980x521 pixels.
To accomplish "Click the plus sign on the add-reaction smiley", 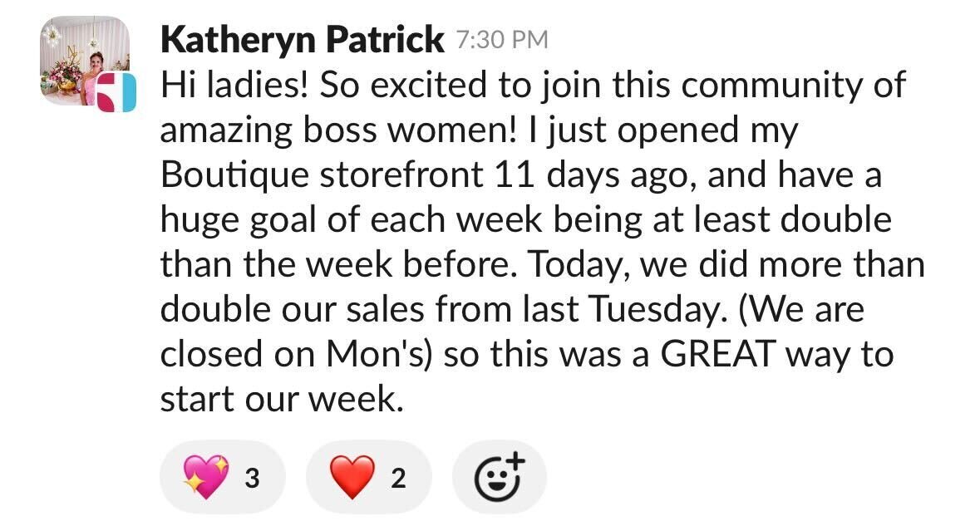I will point(515,460).
